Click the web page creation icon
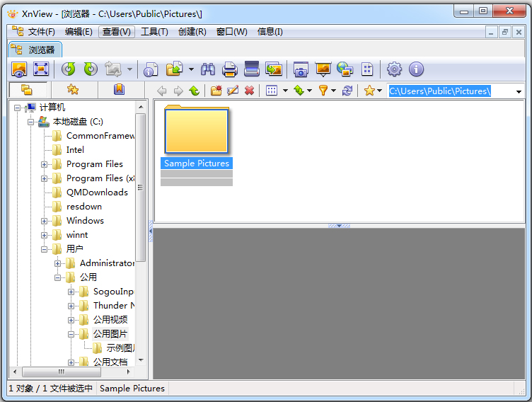This screenshot has width=532, height=402. point(345,69)
